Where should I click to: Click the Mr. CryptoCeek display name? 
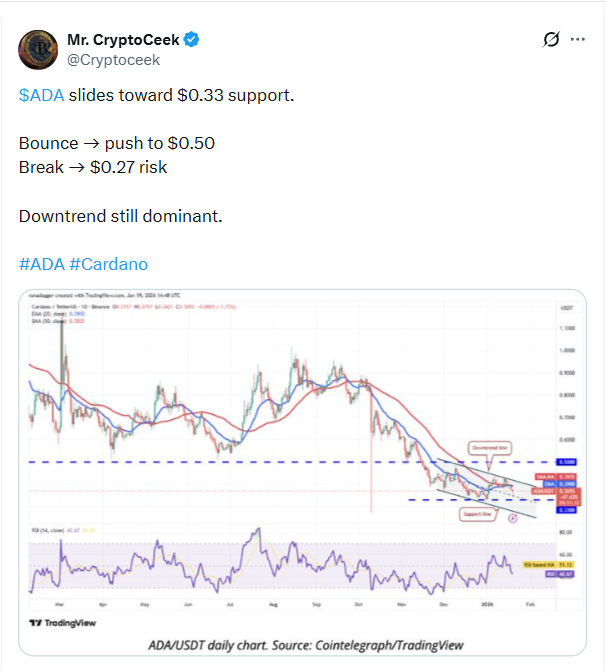click(x=123, y=40)
